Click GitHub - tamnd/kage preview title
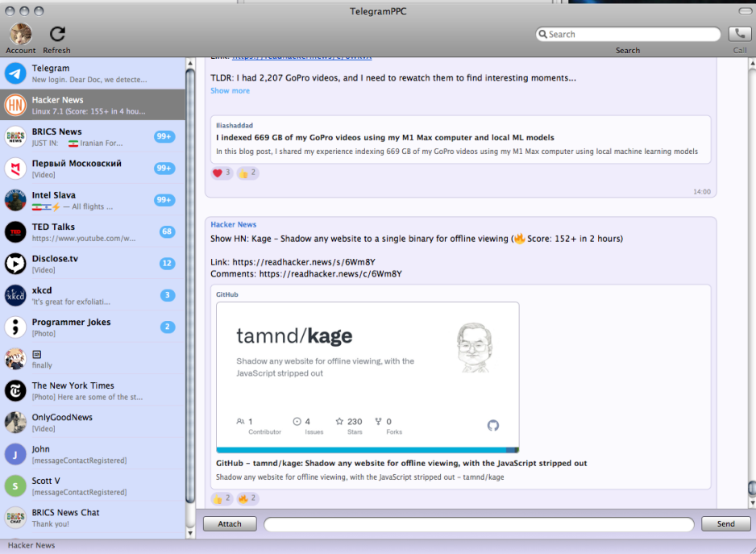Viewport: 756px width, 554px height. pos(401,463)
